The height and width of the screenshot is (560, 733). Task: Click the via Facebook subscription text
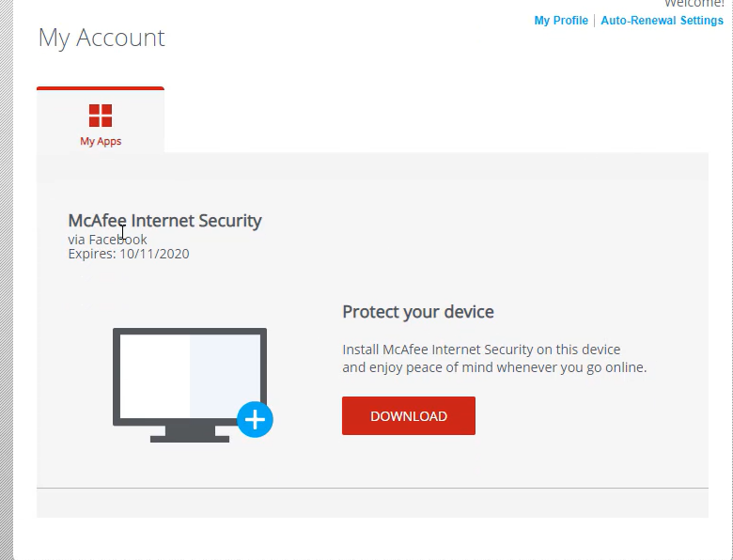tap(107, 240)
